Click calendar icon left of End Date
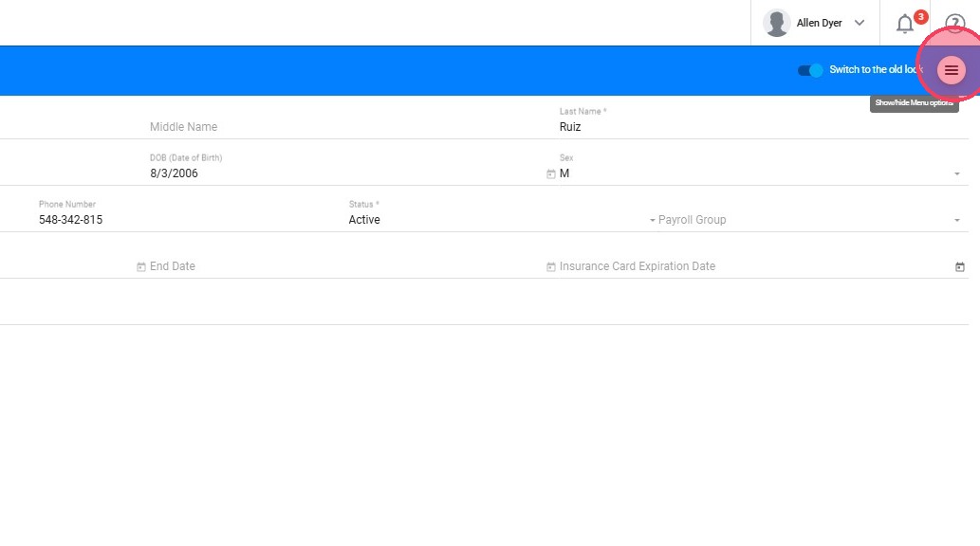980x546 pixels. point(141,267)
